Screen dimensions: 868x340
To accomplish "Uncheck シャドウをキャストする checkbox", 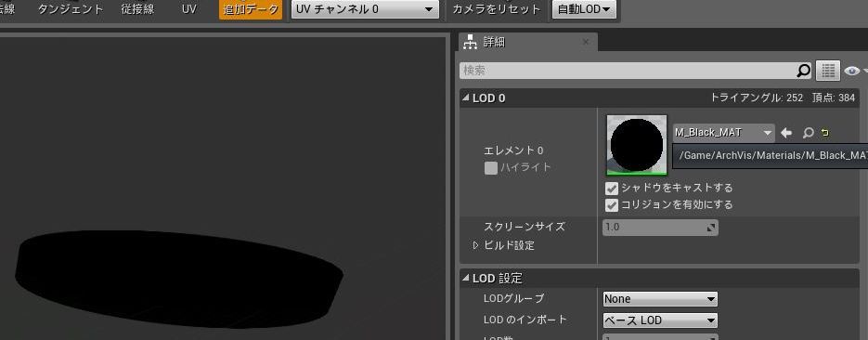I will coord(611,189).
